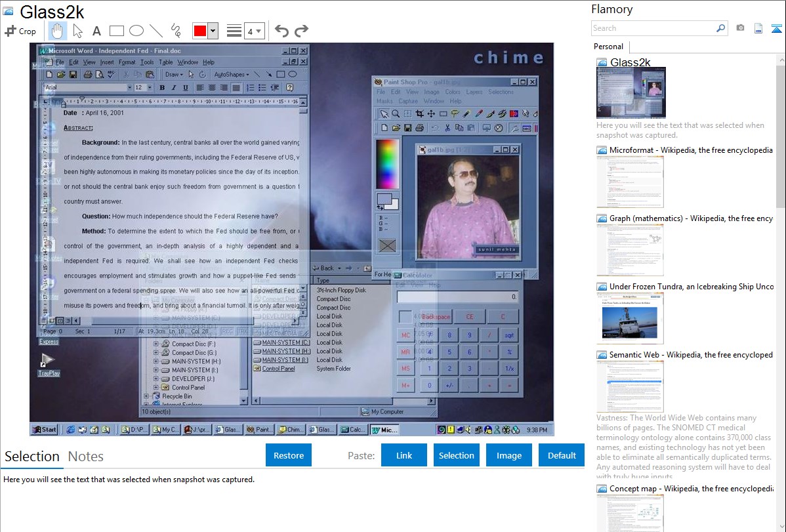786x532 pixels.
Task: Click the red annotation color swatch
Action: 200,31
